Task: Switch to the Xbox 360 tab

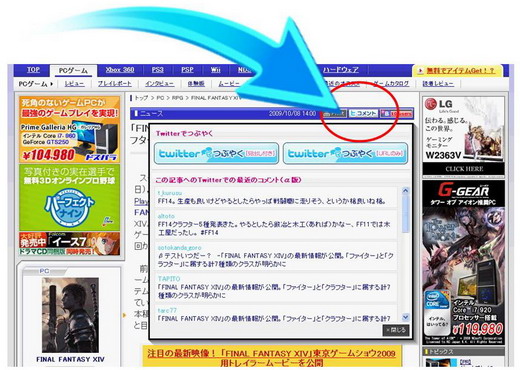Action: coord(120,70)
